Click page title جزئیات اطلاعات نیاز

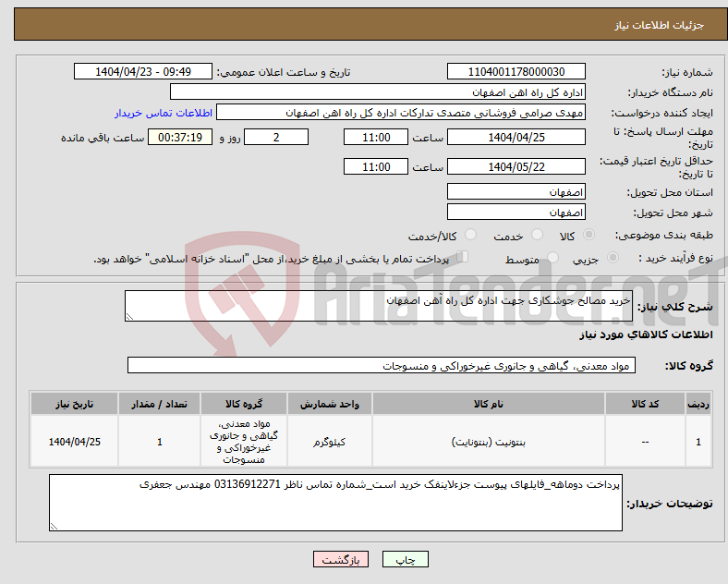pos(660,25)
